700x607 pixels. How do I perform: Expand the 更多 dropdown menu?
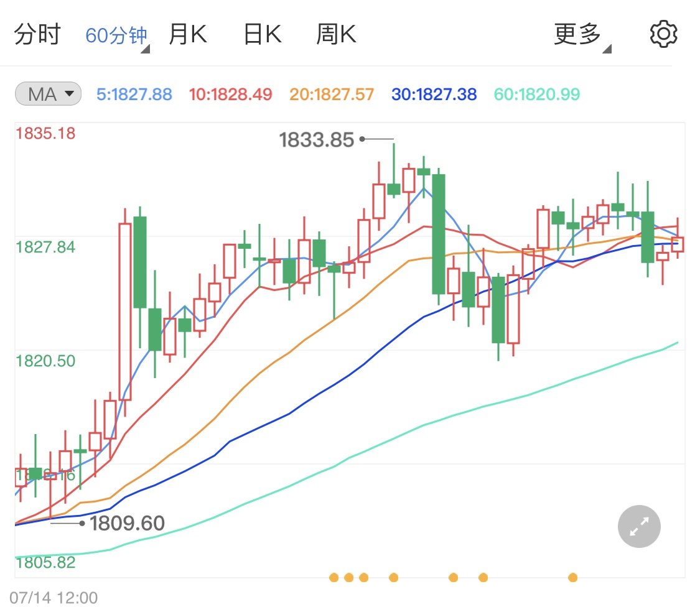click(x=582, y=35)
